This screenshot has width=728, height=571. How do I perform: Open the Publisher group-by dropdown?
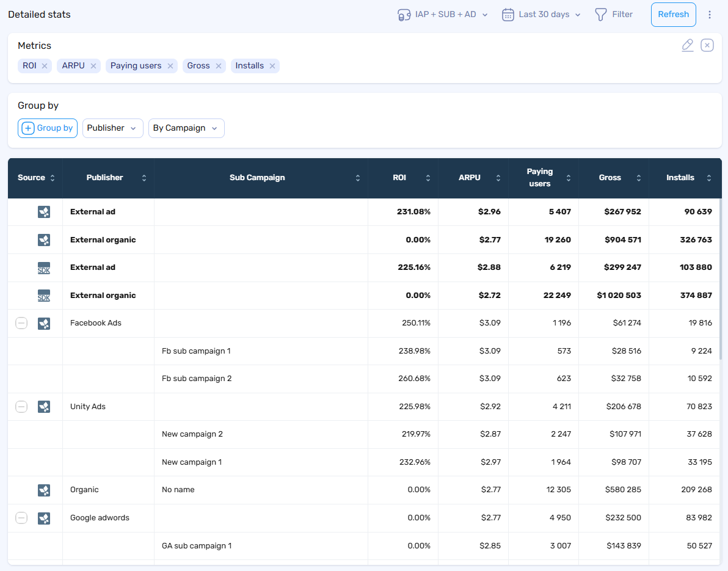click(x=112, y=128)
